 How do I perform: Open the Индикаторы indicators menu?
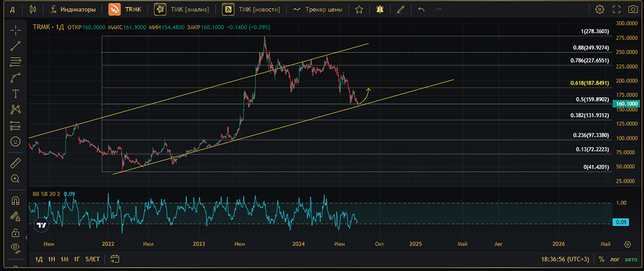tap(73, 9)
